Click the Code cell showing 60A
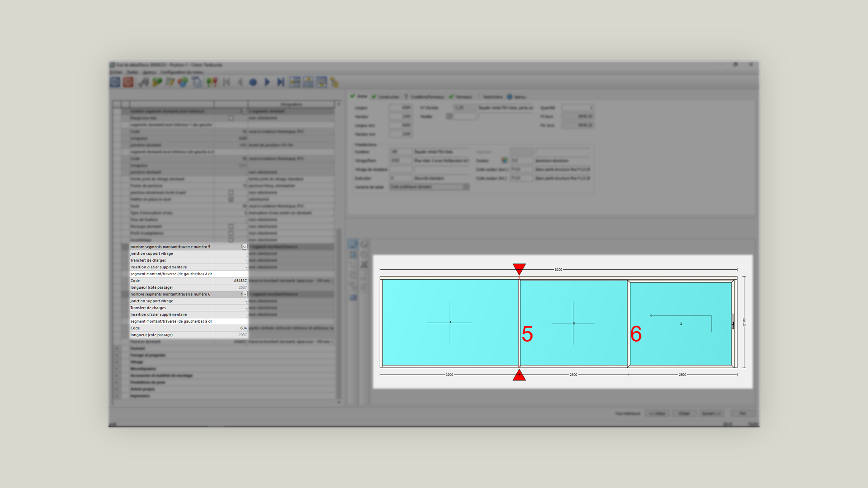The width and height of the screenshot is (868, 488). point(231,328)
